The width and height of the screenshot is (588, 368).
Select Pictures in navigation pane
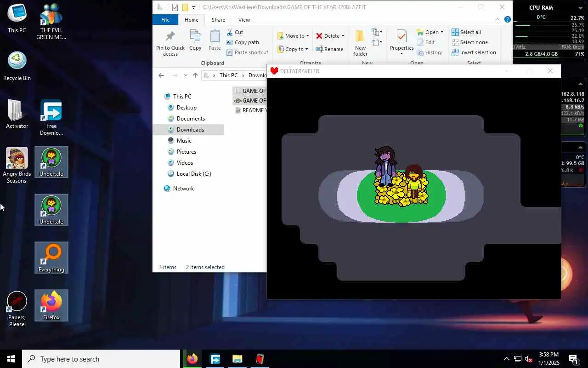click(x=187, y=152)
